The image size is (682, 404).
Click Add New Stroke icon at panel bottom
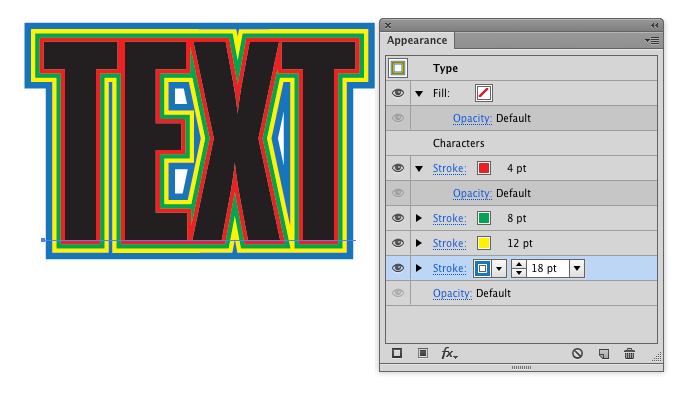pos(397,353)
